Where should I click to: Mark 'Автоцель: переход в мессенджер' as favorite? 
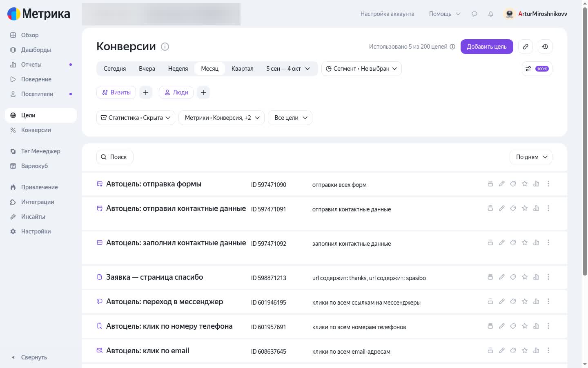tap(525, 302)
